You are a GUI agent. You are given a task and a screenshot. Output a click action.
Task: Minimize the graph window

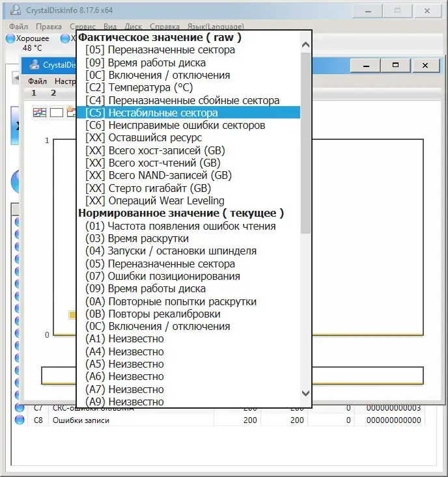coord(366,66)
